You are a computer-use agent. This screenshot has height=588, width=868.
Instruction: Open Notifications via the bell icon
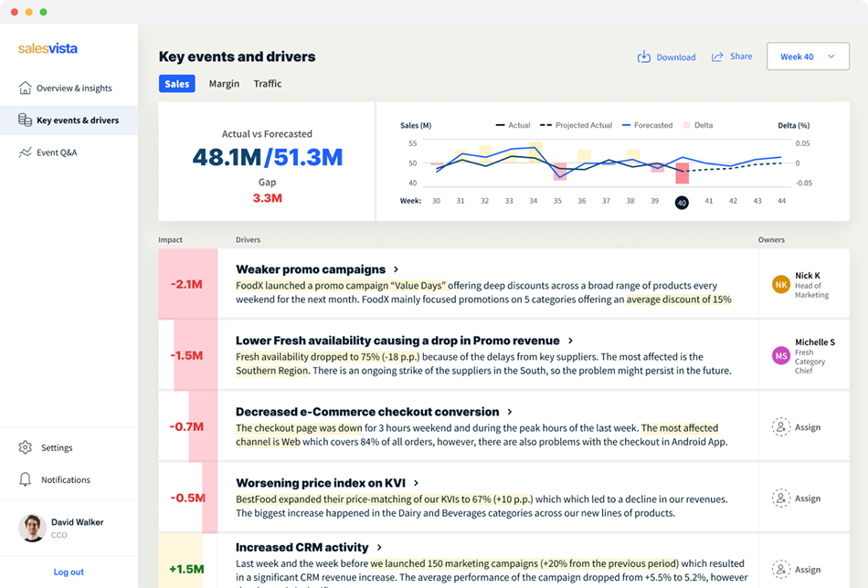click(x=25, y=479)
